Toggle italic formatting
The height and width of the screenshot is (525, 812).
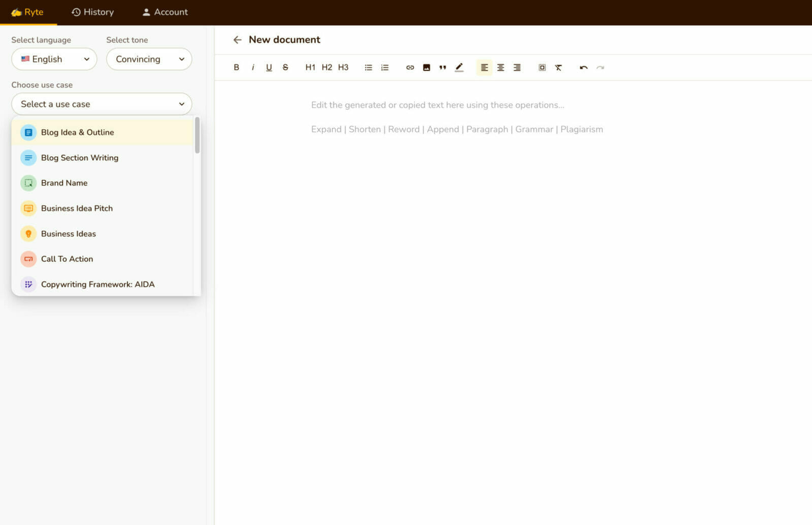tap(253, 67)
